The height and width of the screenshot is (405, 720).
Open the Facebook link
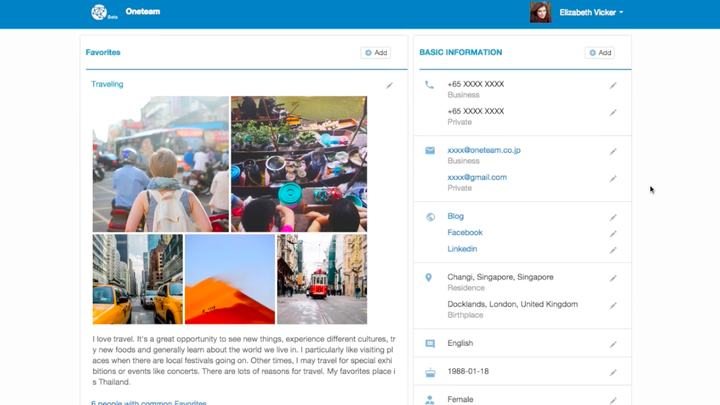[x=465, y=232]
